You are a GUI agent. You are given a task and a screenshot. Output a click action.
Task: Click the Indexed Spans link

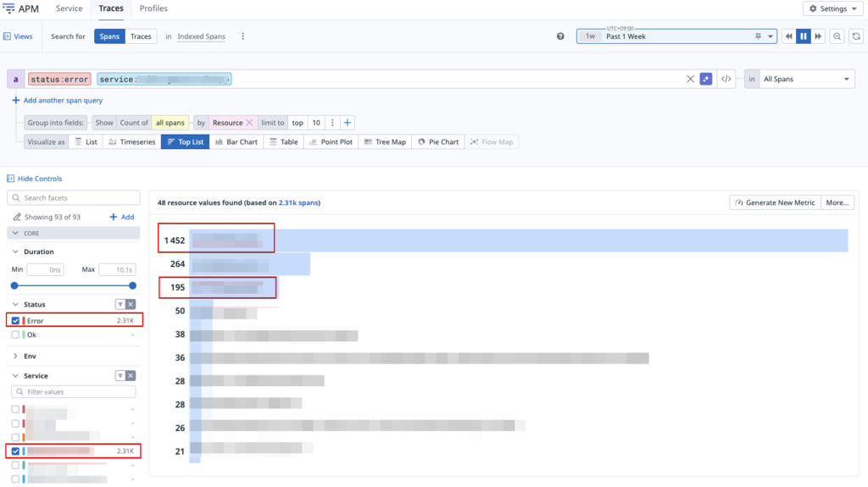pyautogui.click(x=202, y=36)
